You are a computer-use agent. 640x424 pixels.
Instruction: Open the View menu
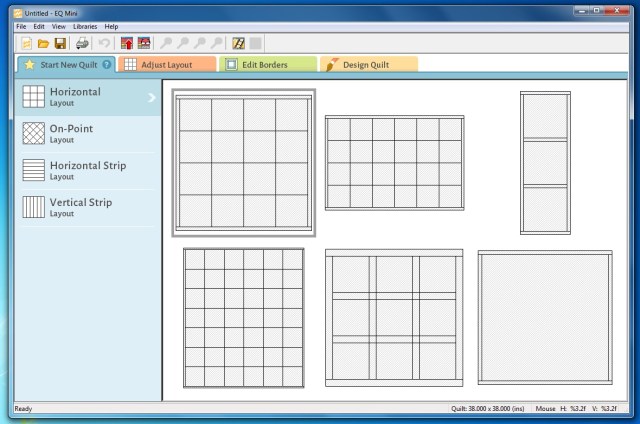59,27
